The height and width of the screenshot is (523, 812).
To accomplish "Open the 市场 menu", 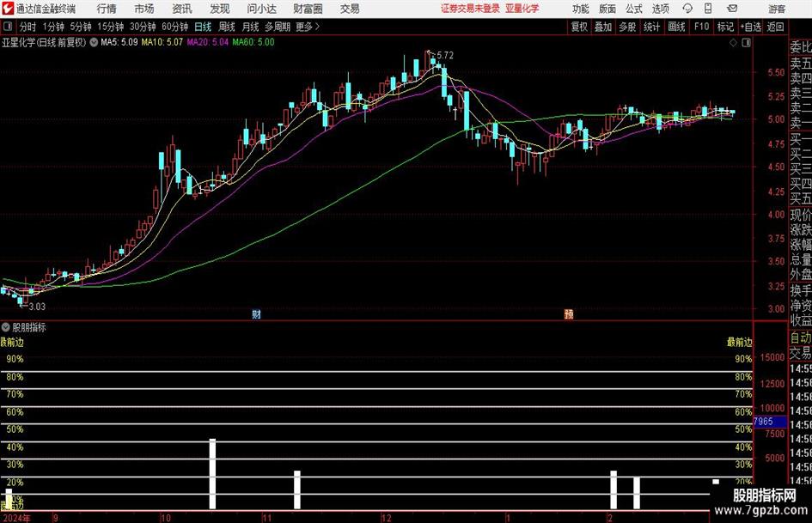I will (144, 9).
